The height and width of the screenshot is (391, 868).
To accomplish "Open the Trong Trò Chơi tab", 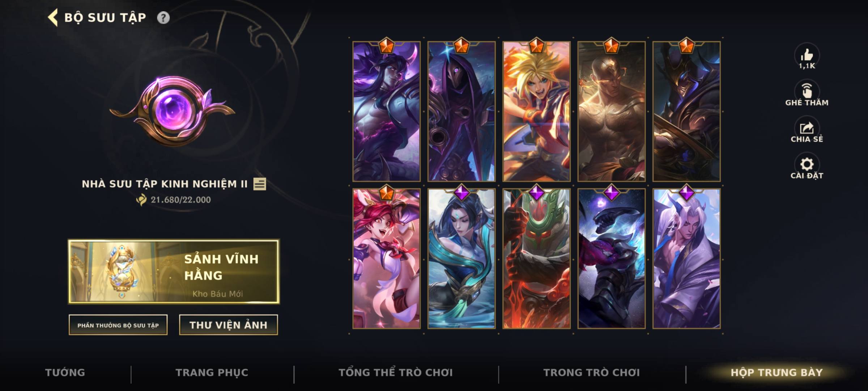I will pyautogui.click(x=592, y=373).
